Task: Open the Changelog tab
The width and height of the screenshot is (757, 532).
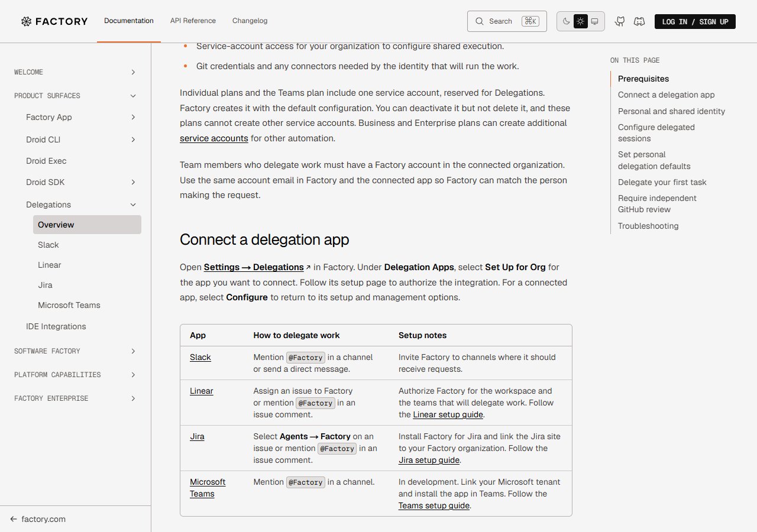Action: click(250, 21)
